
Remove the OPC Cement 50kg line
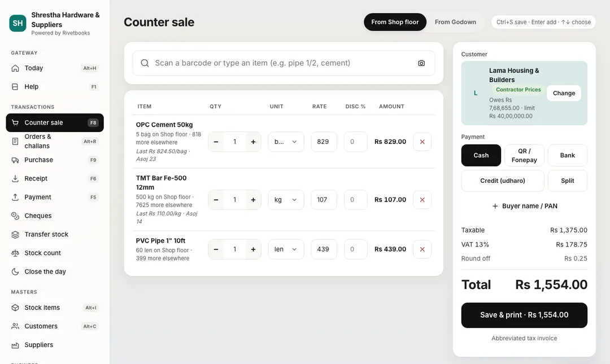(422, 142)
